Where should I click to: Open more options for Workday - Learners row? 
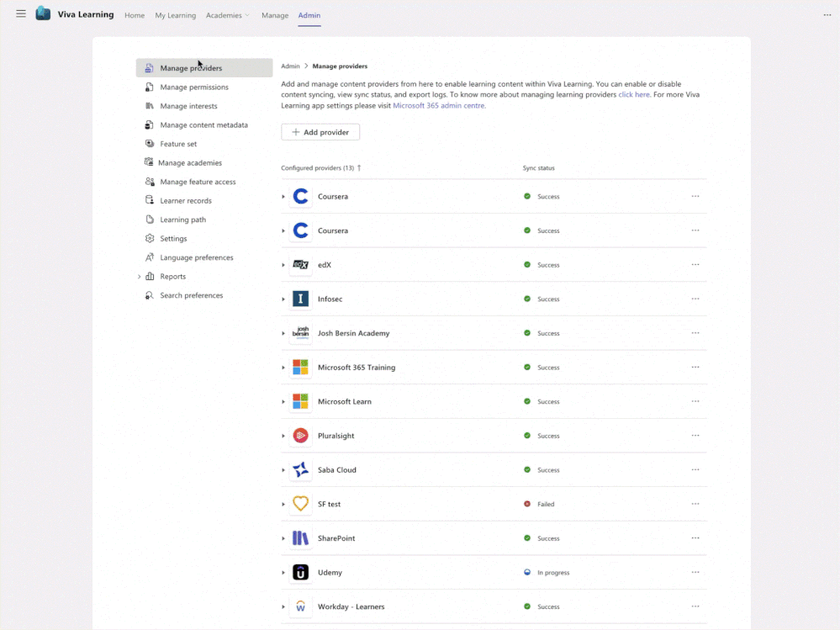pos(695,607)
